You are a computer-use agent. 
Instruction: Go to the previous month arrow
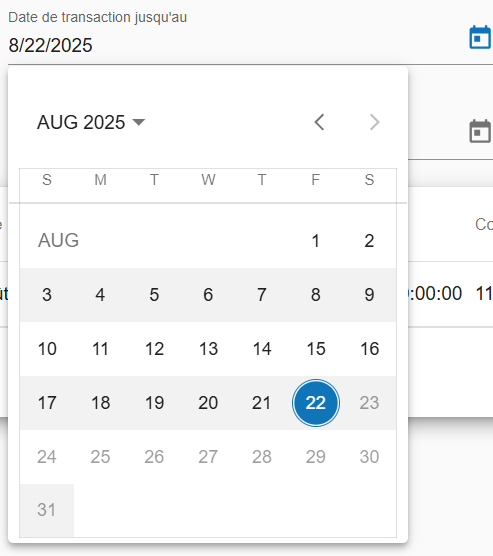(x=319, y=122)
